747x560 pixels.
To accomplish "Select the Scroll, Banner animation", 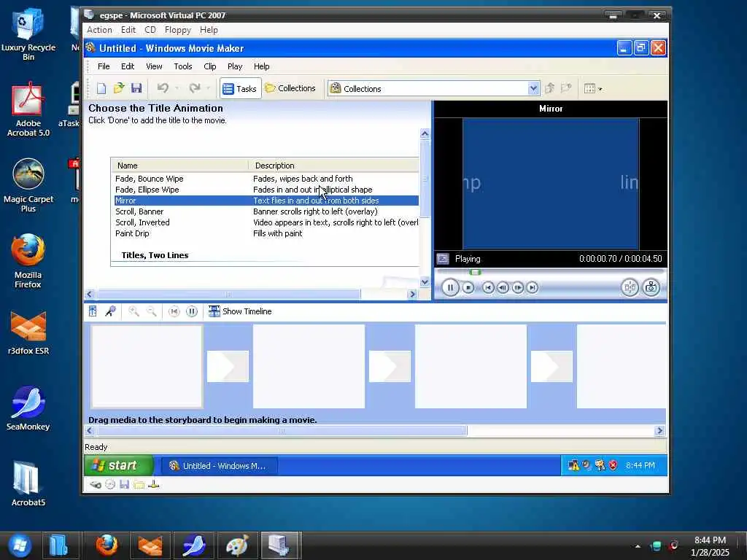I will coord(266,211).
